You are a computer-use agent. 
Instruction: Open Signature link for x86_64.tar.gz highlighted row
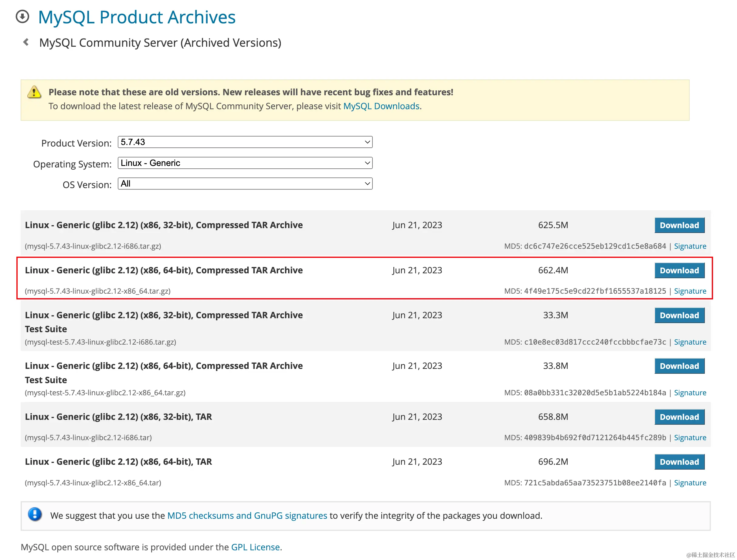tap(690, 291)
